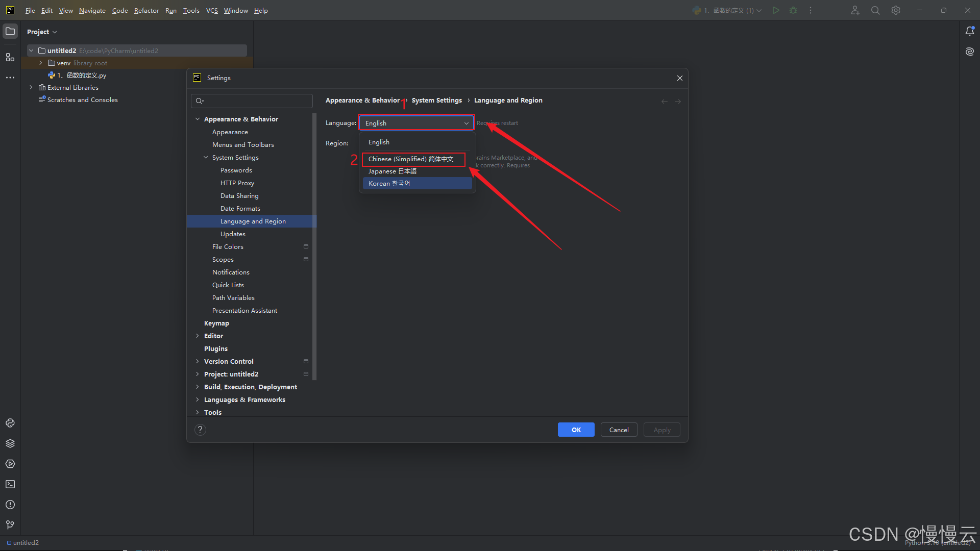This screenshot has width=980, height=551.
Task: Open the Structure tool window icon
Action: click(10, 57)
